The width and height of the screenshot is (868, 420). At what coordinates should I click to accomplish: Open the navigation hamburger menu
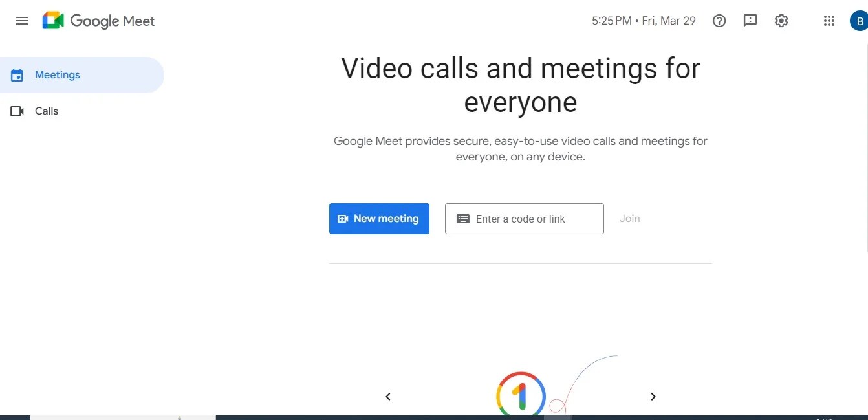(x=21, y=20)
